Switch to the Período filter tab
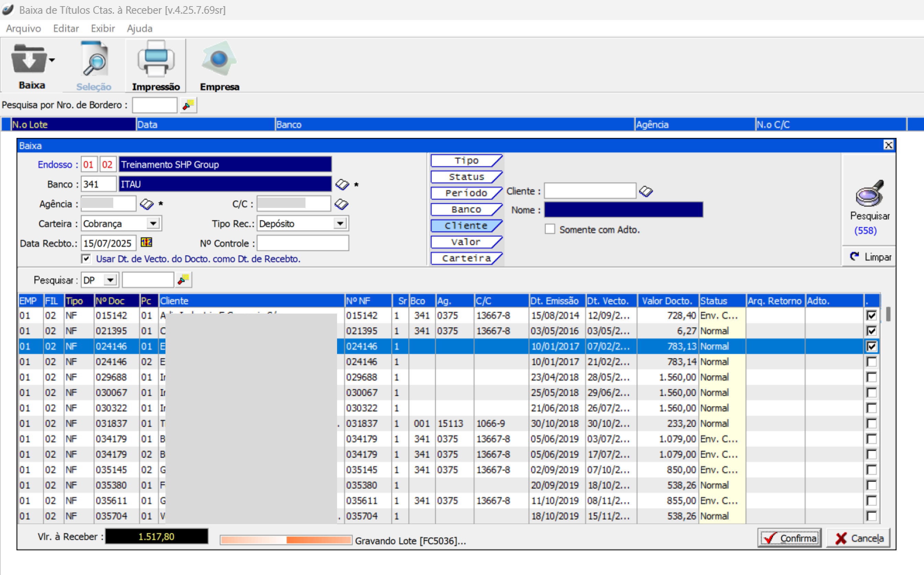Viewport: 924px width, 575px height. pos(466,193)
